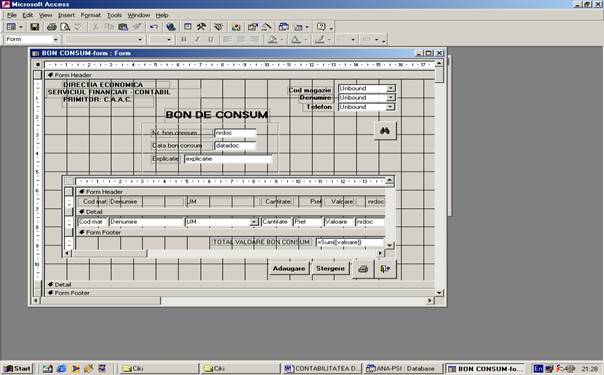Image resolution: width=604 pixels, height=375 pixels.
Task: Click the subform horizontal scrollbar
Action: tap(223, 253)
